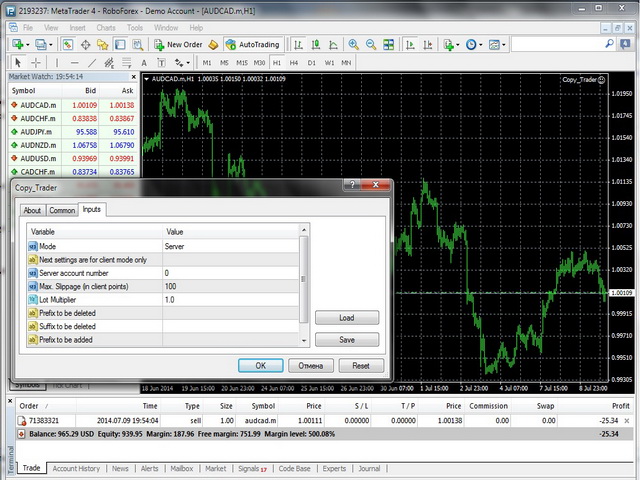Image resolution: width=640 pixels, height=480 pixels.
Task: Click the New Chart toolbar icon
Action: coord(18,44)
